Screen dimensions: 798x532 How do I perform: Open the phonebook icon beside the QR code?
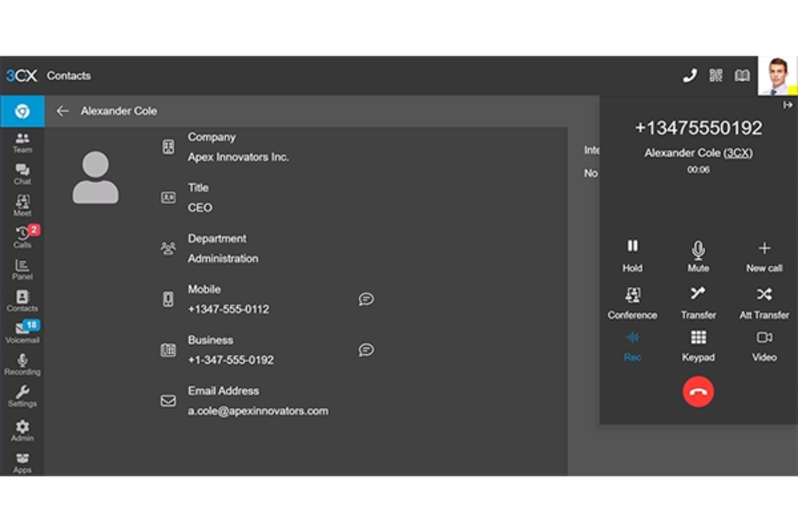(x=742, y=75)
